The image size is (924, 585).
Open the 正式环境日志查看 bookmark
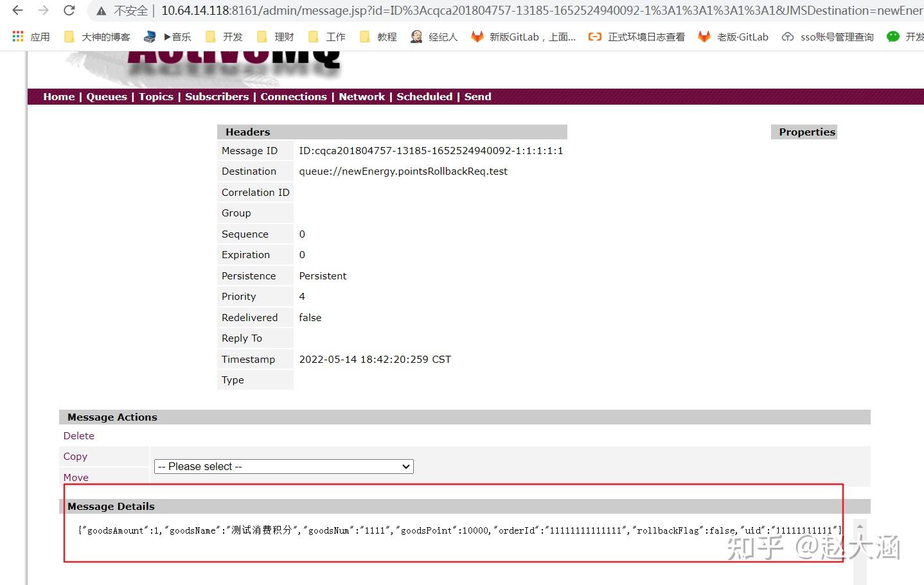pos(637,37)
